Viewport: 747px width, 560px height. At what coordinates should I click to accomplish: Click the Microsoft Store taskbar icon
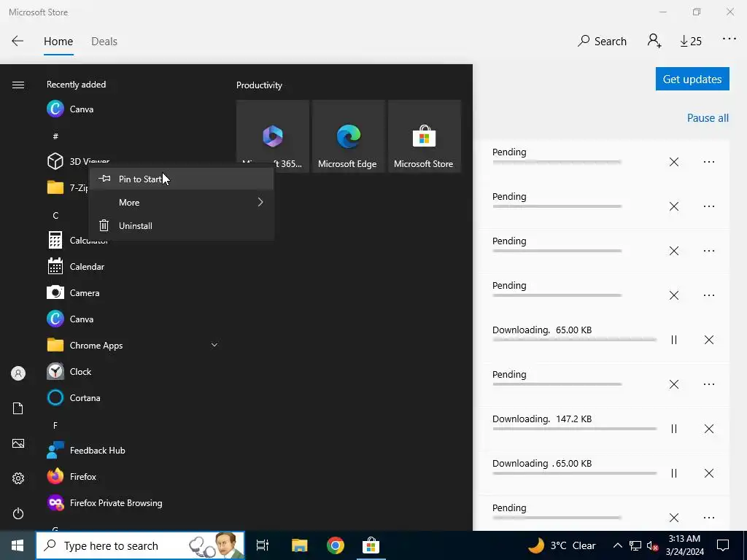click(371, 545)
